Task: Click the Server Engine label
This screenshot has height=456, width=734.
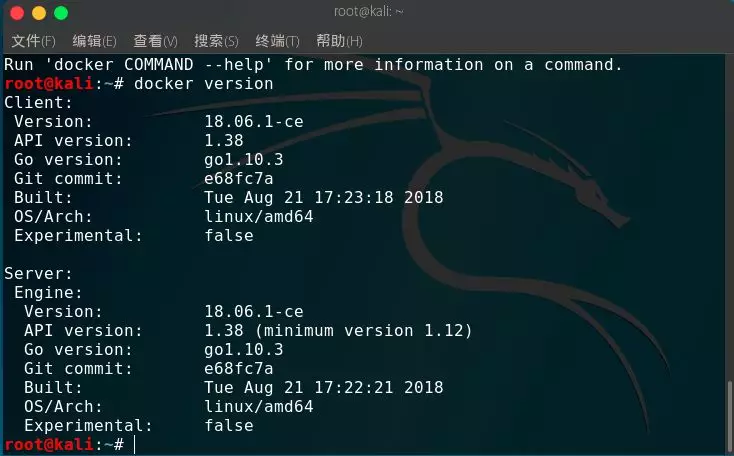Action: click(x=48, y=293)
